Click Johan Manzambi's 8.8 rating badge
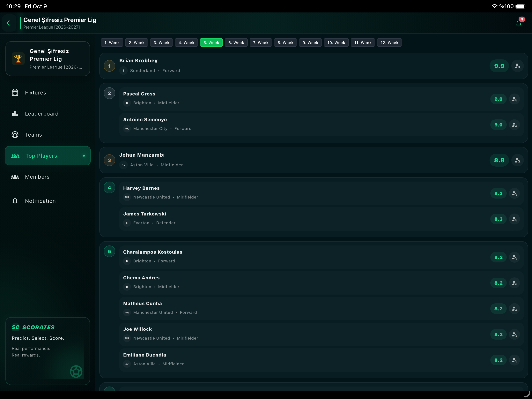The height and width of the screenshot is (399, 532). pos(499,160)
